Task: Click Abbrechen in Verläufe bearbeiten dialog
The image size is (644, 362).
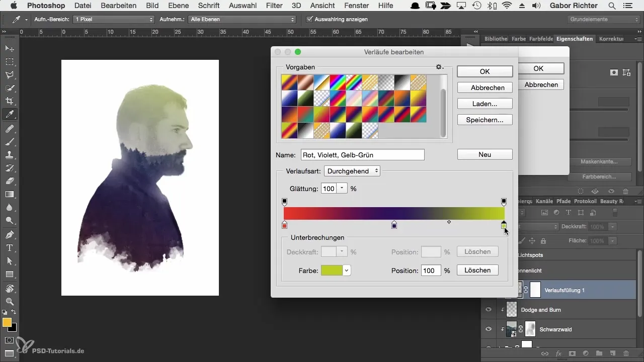Action: [x=485, y=87]
